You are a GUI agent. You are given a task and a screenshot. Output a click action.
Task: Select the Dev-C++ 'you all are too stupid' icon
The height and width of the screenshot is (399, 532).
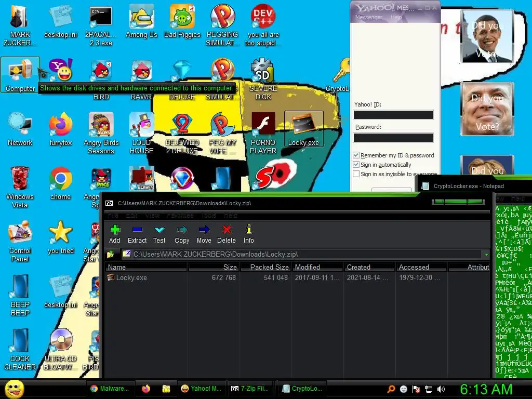tap(263, 25)
